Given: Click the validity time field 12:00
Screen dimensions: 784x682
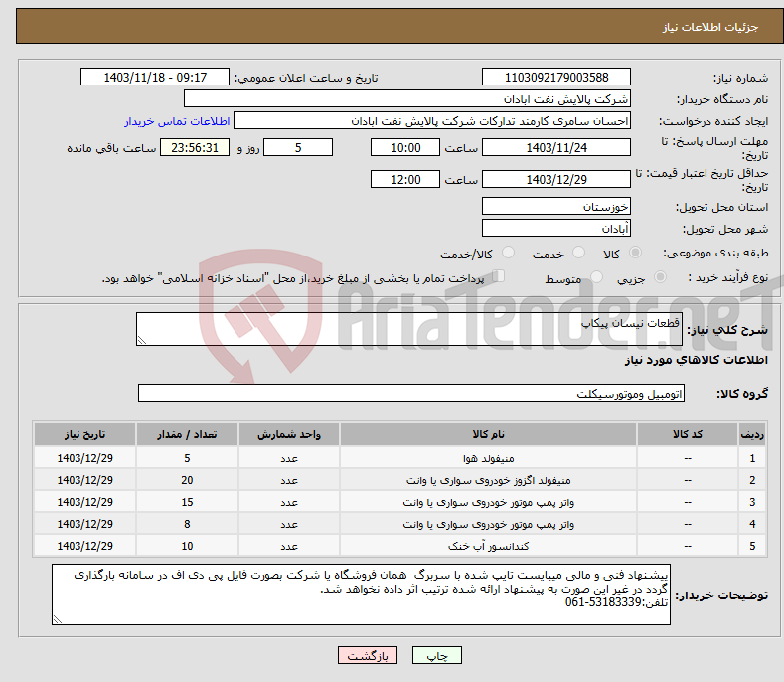Looking at the screenshot, I should pos(405,179).
